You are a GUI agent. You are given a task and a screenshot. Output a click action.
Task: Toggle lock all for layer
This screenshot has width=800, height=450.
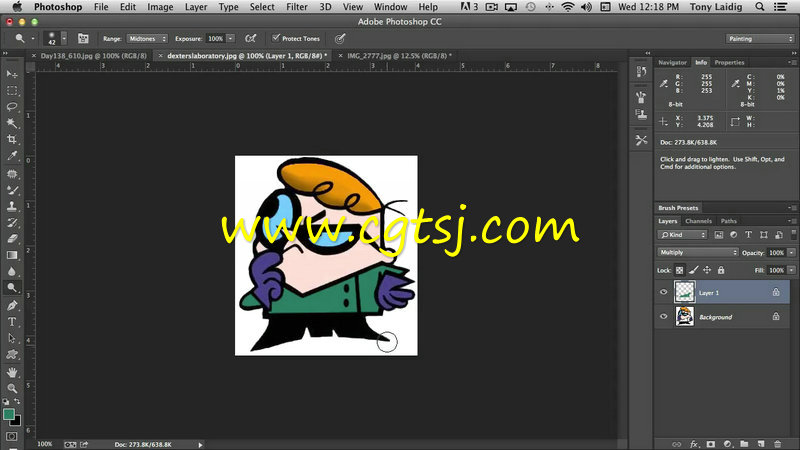point(721,270)
